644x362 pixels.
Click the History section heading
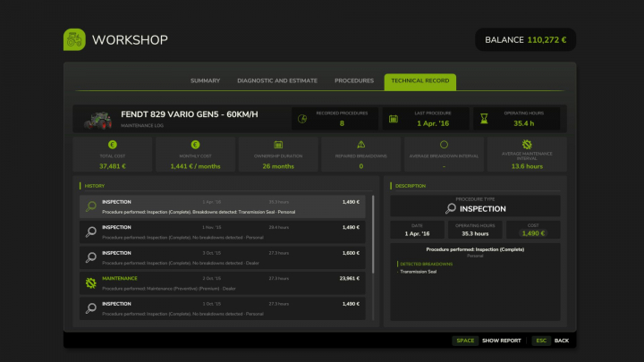[95, 186]
